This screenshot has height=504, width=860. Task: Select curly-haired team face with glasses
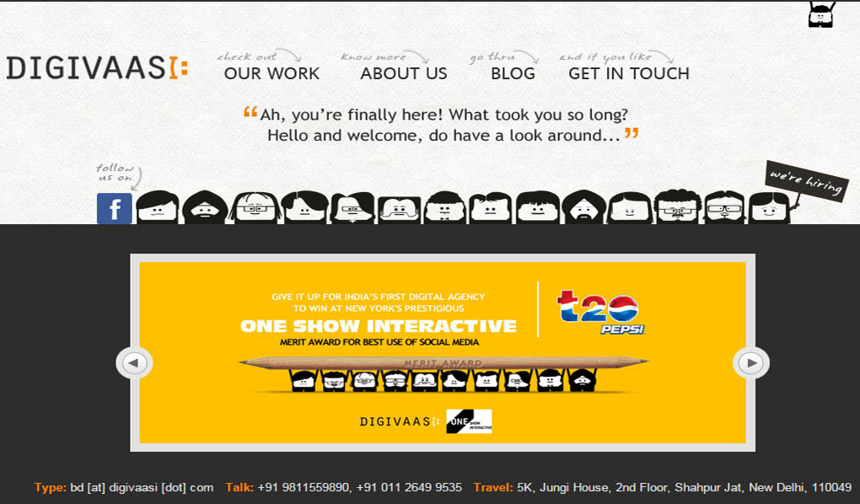pyautogui.click(x=677, y=206)
